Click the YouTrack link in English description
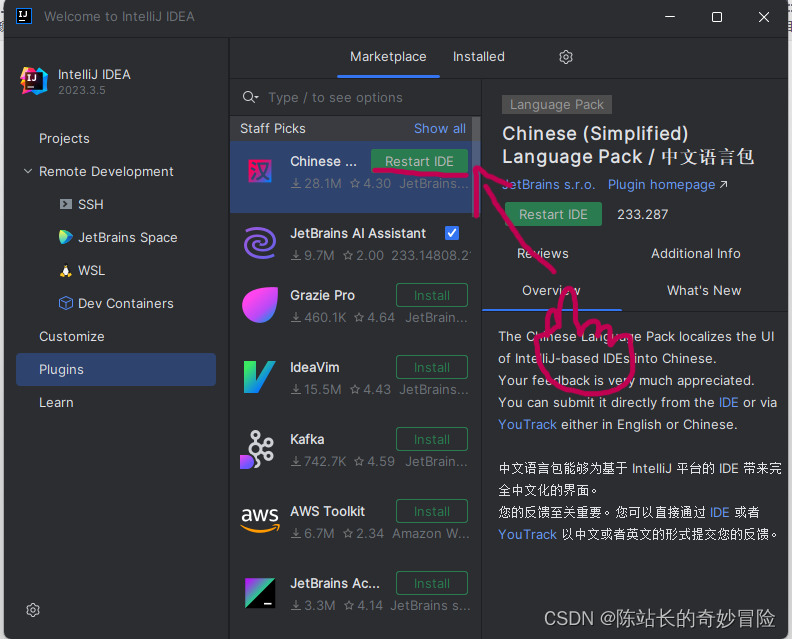The height and width of the screenshot is (639, 792). 527,424
